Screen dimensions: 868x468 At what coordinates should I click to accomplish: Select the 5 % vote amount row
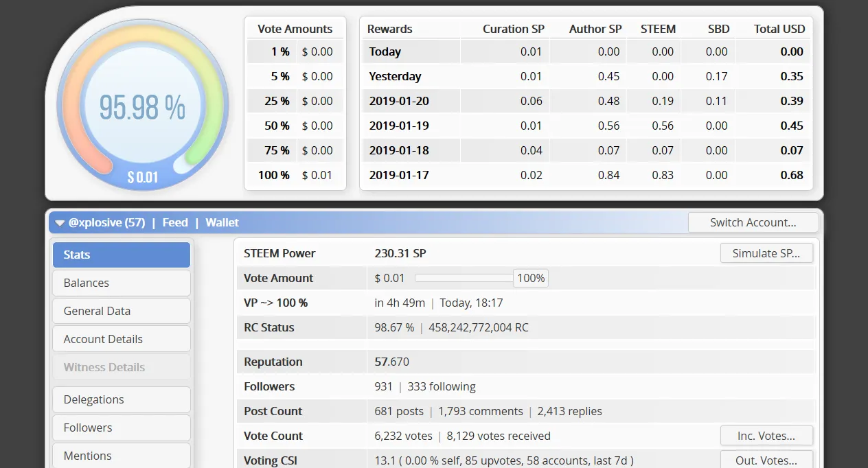(295, 76)
